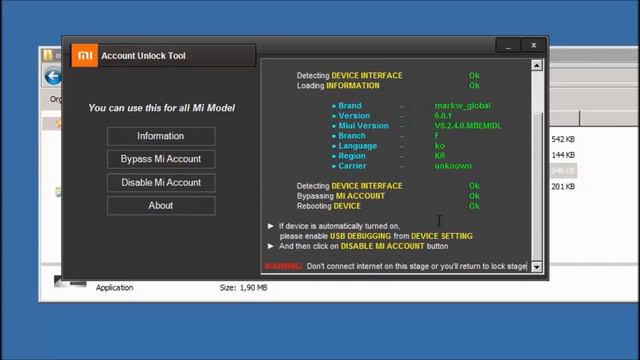The image size is (640, 360).
Task: Click the 'V8.2.4.0.MBEMIDL' Miui version value
Action: (x=468, y=126)
